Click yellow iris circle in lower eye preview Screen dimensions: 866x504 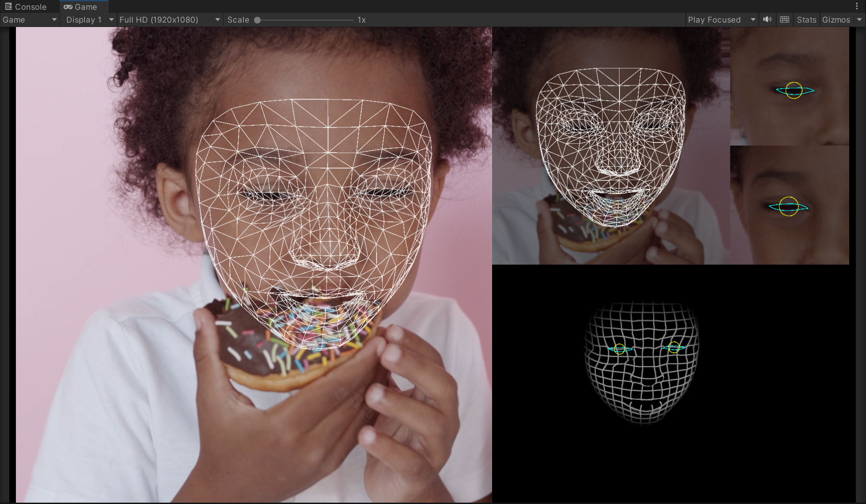pos(789,206)
